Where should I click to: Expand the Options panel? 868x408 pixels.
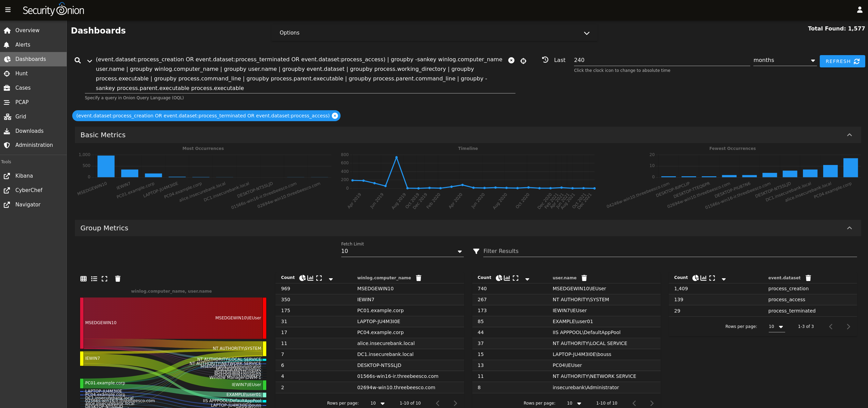pyautogui.click(x=587, y=33)
